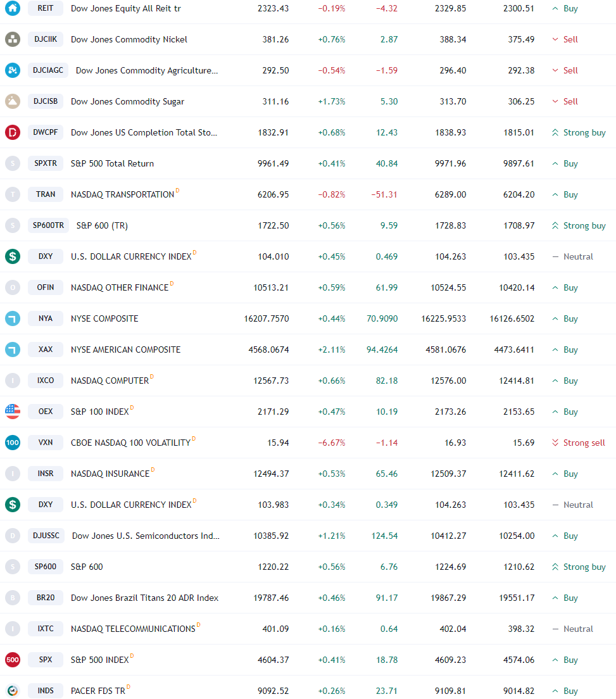Open NASDAQ INSURANCE index link
616x699 pixels.
click(x=110, y=474)
